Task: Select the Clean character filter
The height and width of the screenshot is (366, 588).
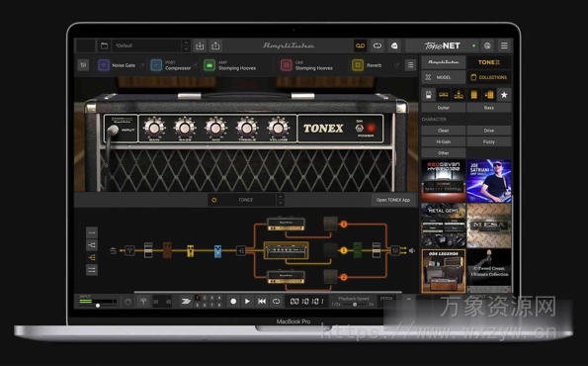Action: (444, 131)
